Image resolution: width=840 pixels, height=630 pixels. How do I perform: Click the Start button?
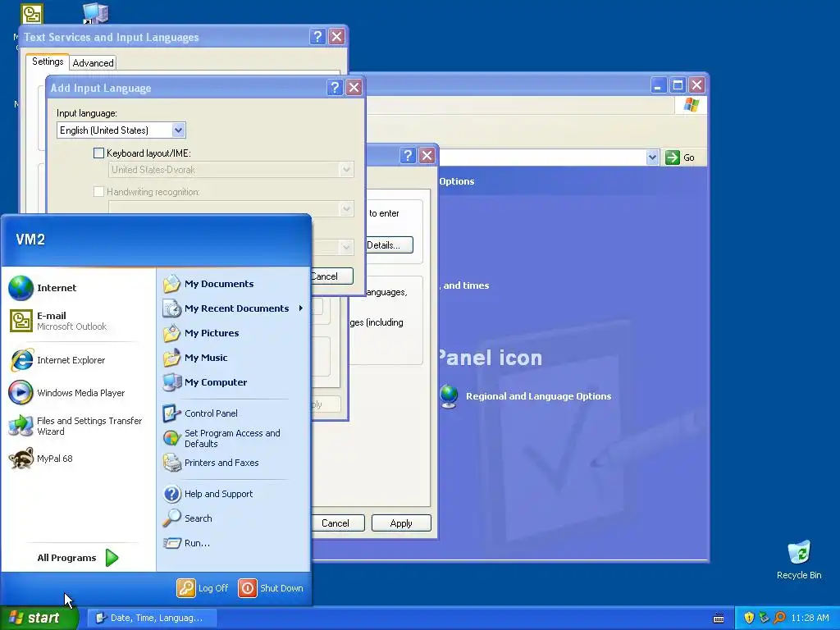(x=39, y=618)
